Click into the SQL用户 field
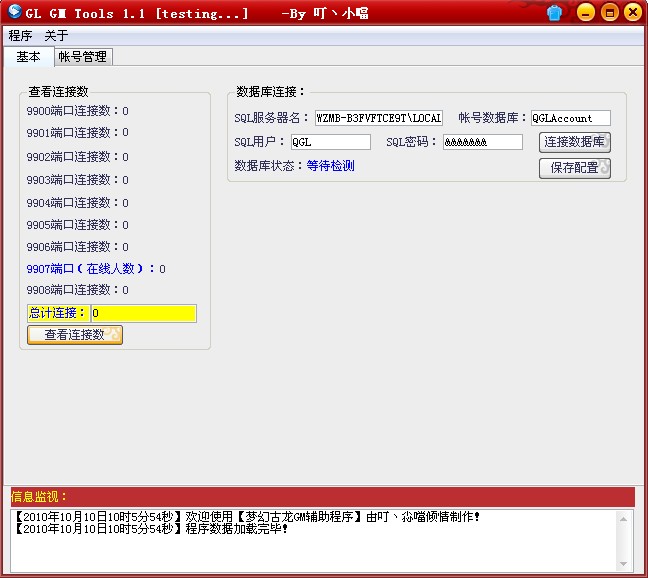This screenshot has height=578, width=648. (330, 142)
